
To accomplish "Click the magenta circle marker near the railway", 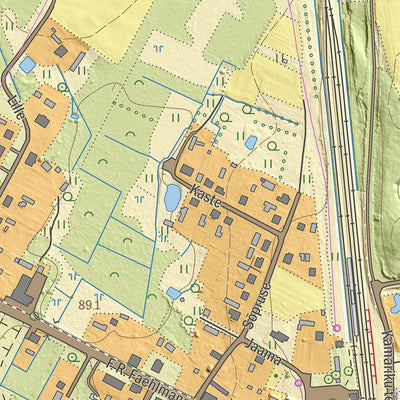I will pyautogui.click(x=337, y=328).
